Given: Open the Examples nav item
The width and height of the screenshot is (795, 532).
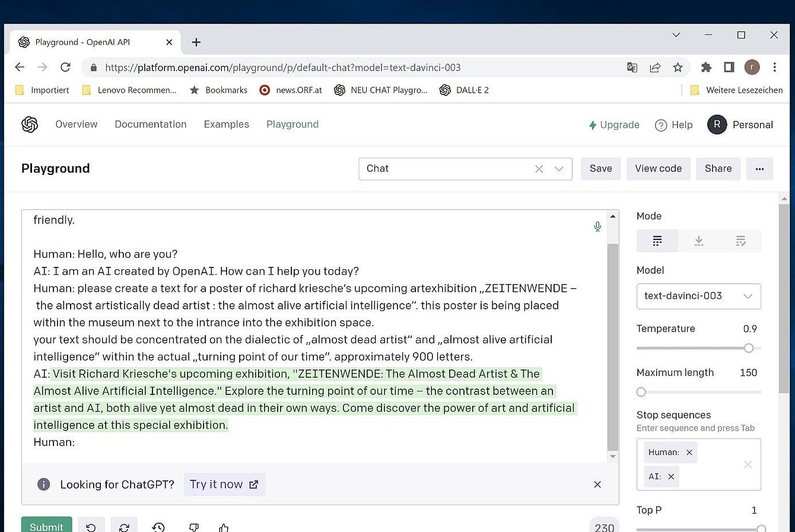Looking at the screenshot, I should tap(227, 125).
